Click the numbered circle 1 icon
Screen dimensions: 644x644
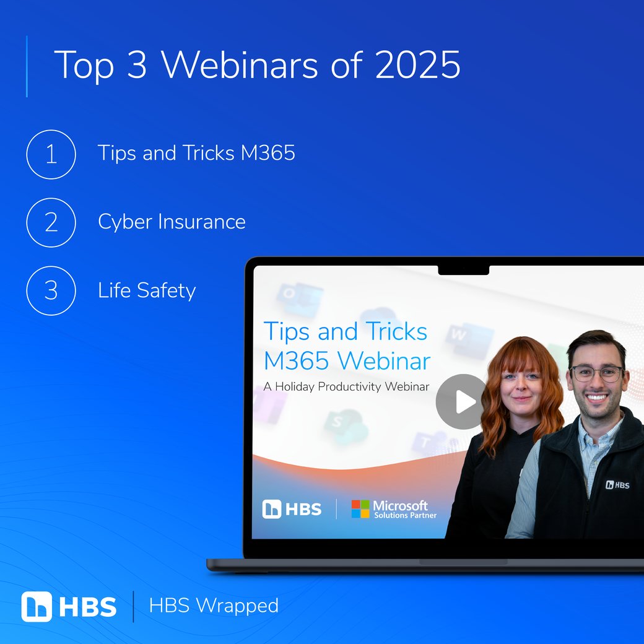pyautogui.click(x=51, y=154)
